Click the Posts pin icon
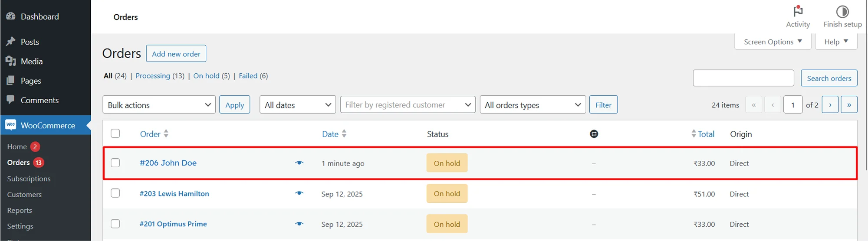The height and width of the screenshot is (241, 868). pyautogui.click(x=11, y=42)
